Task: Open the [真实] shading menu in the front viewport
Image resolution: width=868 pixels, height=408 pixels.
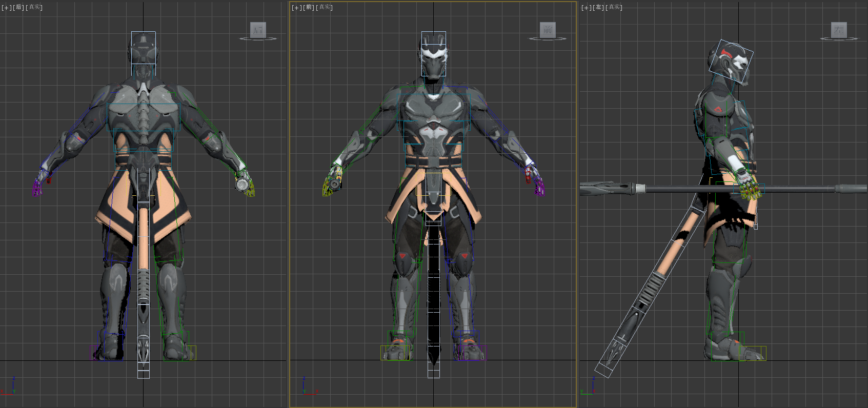Action: (325, 7)
